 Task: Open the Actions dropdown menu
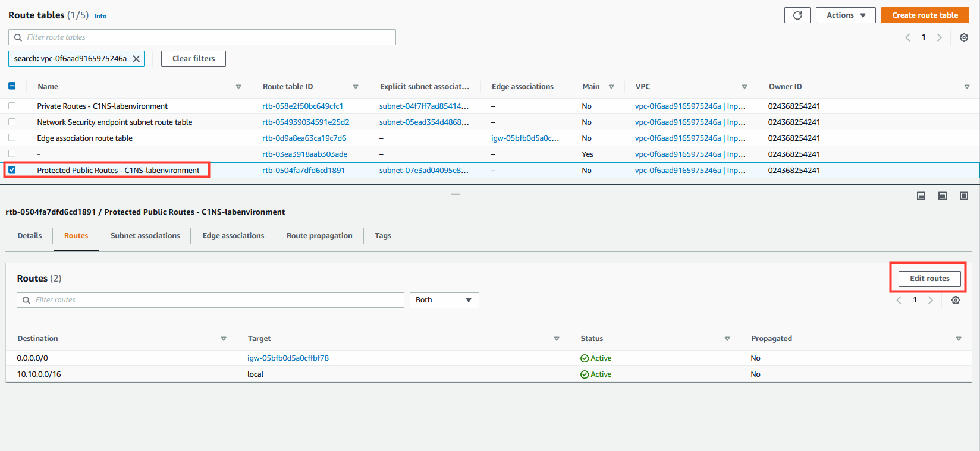pos(846,15)
